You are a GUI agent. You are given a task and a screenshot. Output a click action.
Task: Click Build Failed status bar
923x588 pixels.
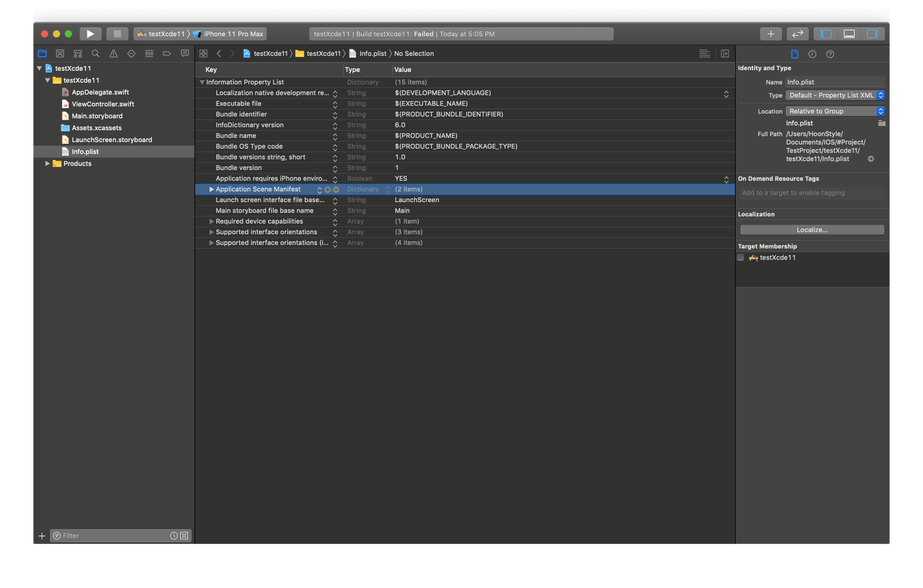pyautogui.click(x=461, y=34)
